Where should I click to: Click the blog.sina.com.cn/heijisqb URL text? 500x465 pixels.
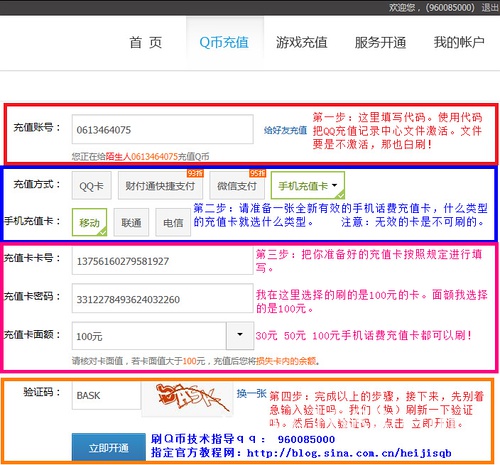[349, 453]
